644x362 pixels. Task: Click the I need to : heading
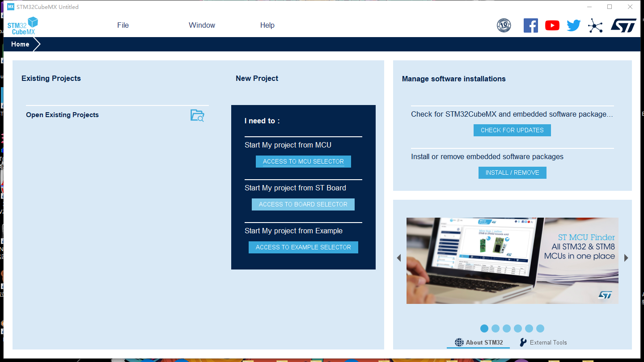click(x=262, y=121)
